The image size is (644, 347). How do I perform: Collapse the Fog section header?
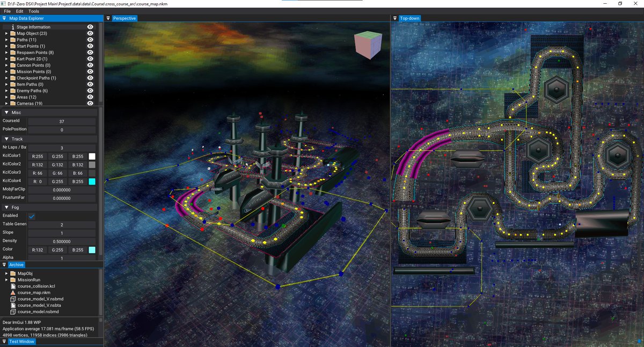coord(49,207)
